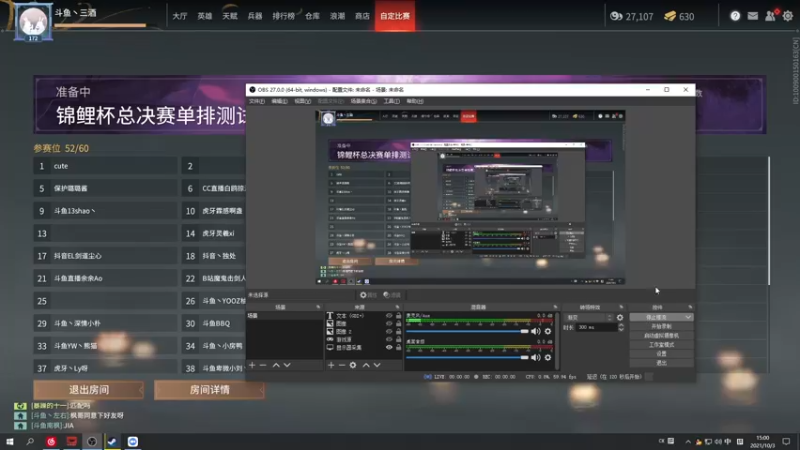This screenshot has height=450, width=800.
Task: Open the game friends list icon
Action: 770,16
